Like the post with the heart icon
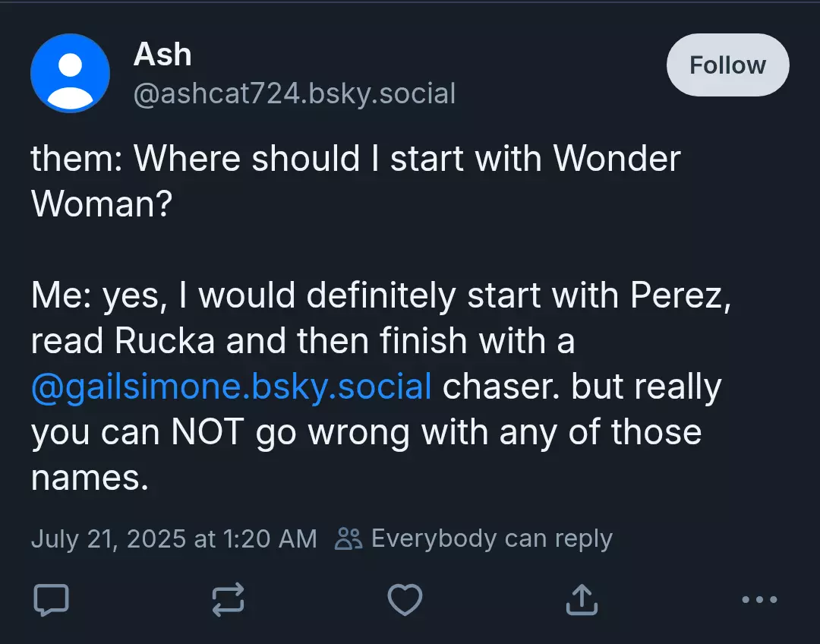 [405, 599]
